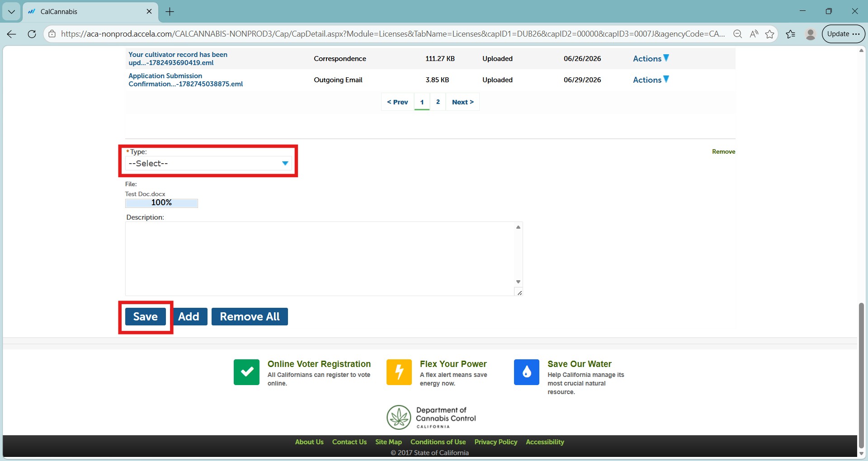Click the page vertical scrollbar thumb
Viewport: 868px width, 461px height.
tap(861, 375)
